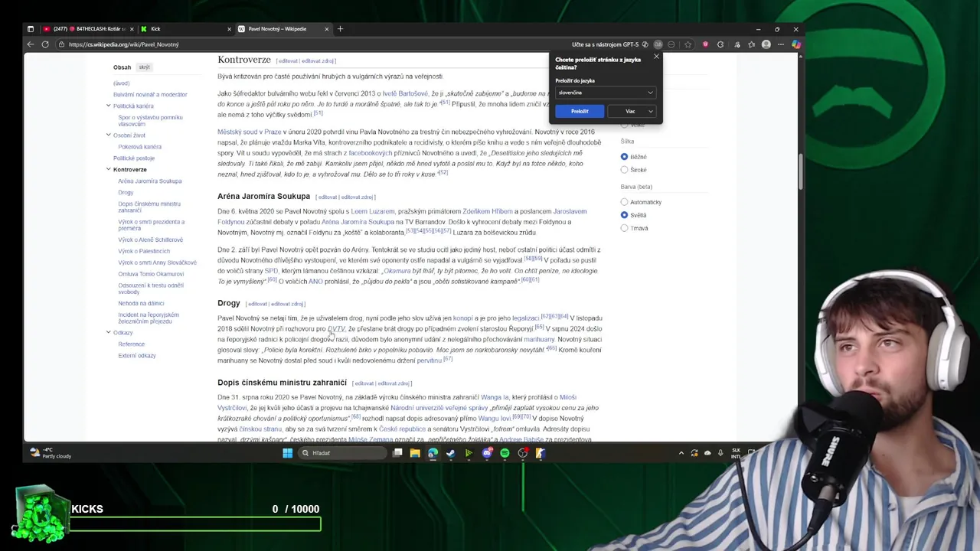The width and height of the screenshot is (980, 551).
Task: Click the SLK INTL language indicator
Action: tap(736, 453)
